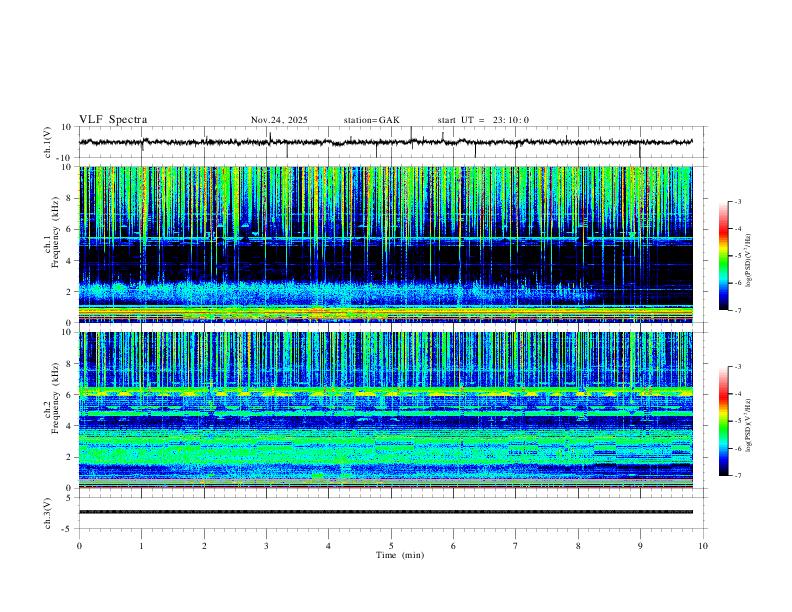Click the "-3" tick on ch.1 color bar
The height and width of the screenshot is (612, 792).
coord(737,201)
